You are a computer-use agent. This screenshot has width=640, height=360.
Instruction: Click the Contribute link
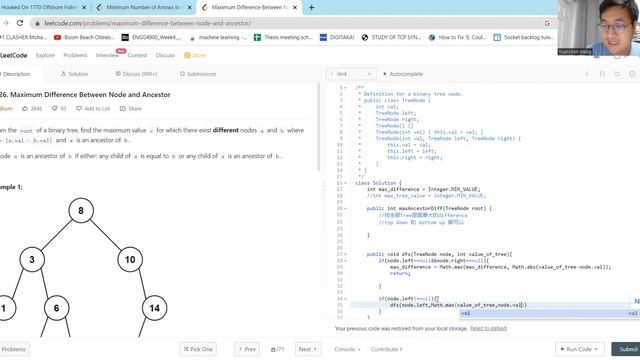[x=386, y=349]
